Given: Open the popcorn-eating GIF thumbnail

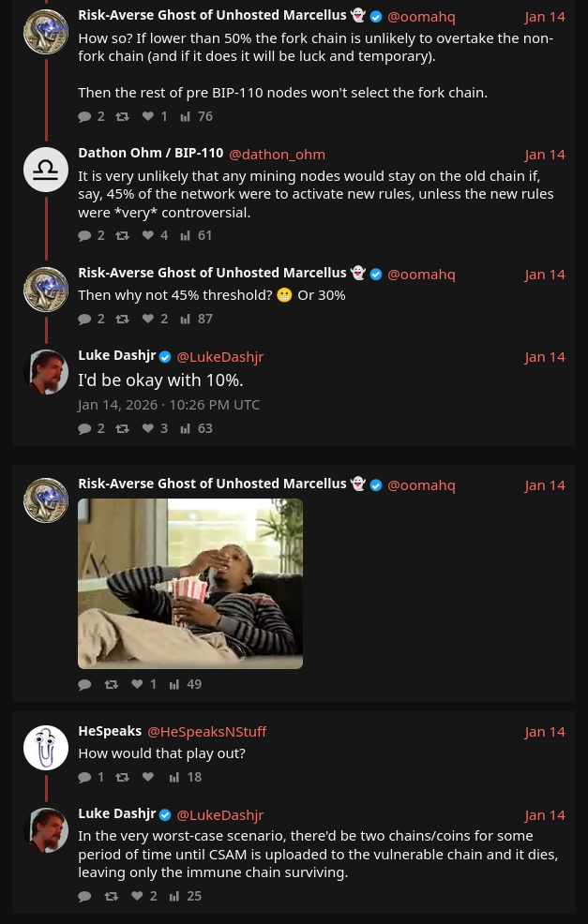Looking at the screenshot, I should click(190, 583).
